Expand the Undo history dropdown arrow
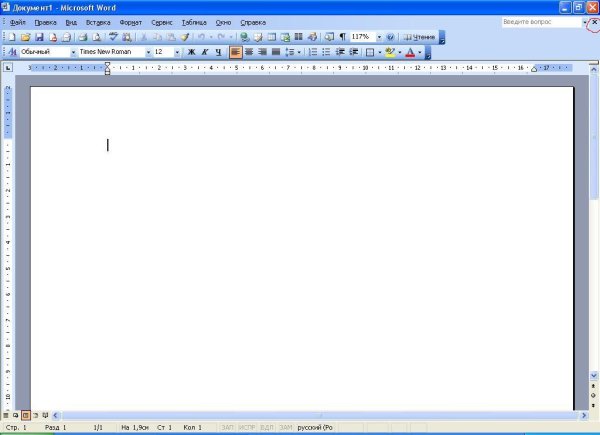 pos(211,37)
